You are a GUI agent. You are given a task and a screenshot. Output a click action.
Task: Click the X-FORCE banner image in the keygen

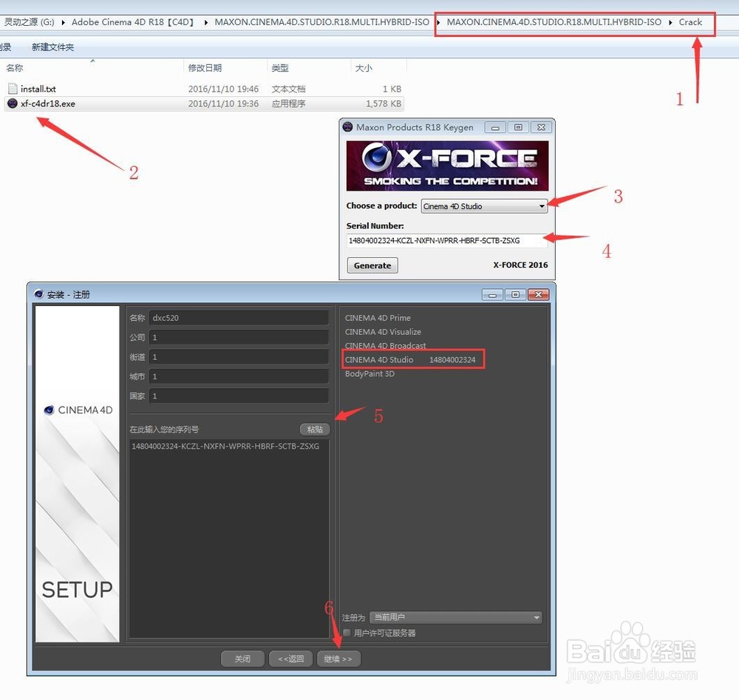coord(447,166)
